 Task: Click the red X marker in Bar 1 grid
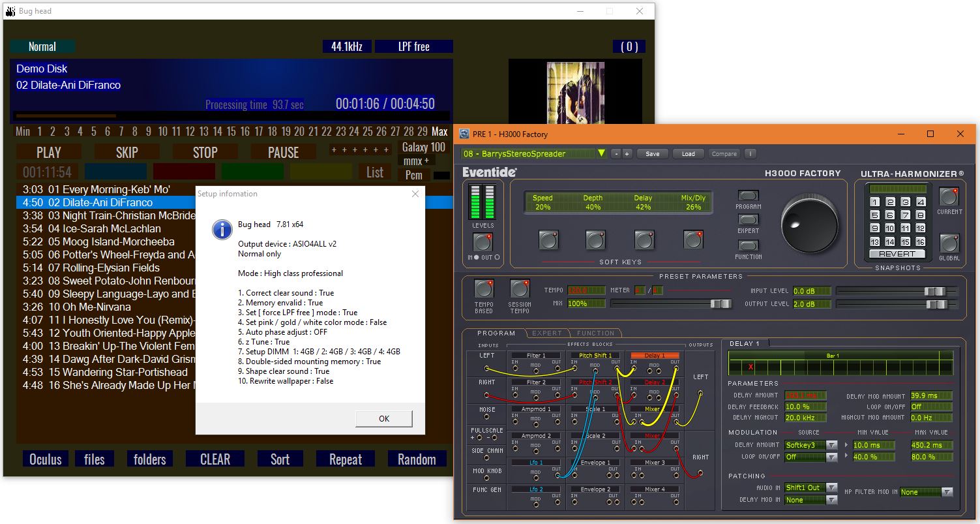point(750,367)
